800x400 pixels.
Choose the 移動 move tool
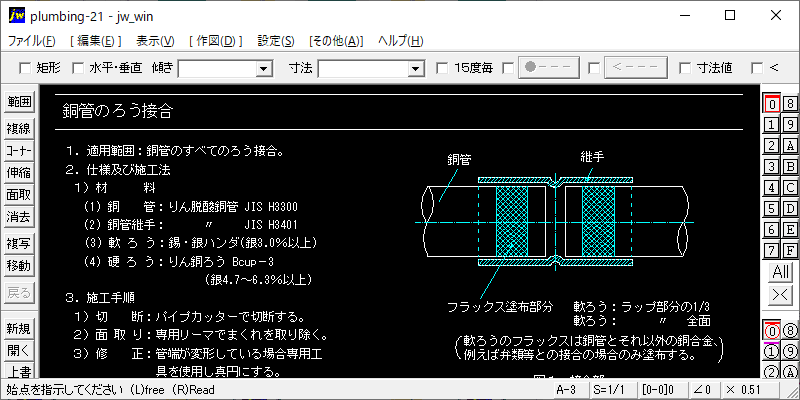click(x=19, y=266)
